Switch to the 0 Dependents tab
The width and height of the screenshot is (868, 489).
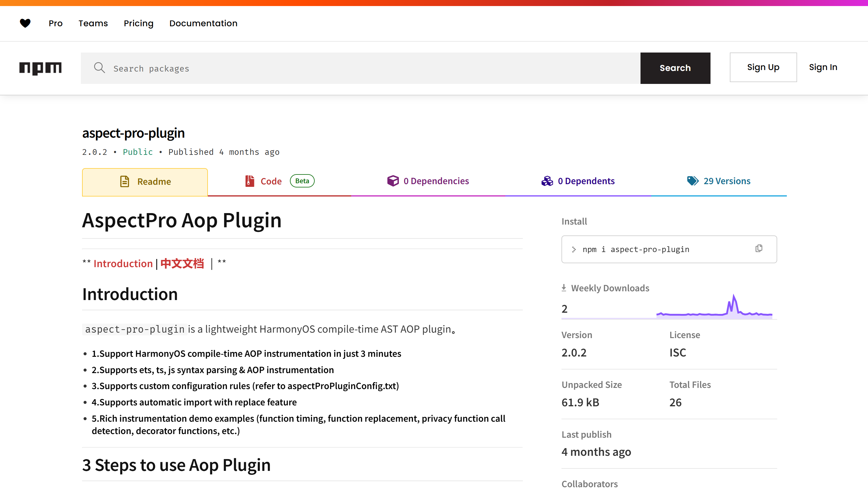[x=586, y=181]
